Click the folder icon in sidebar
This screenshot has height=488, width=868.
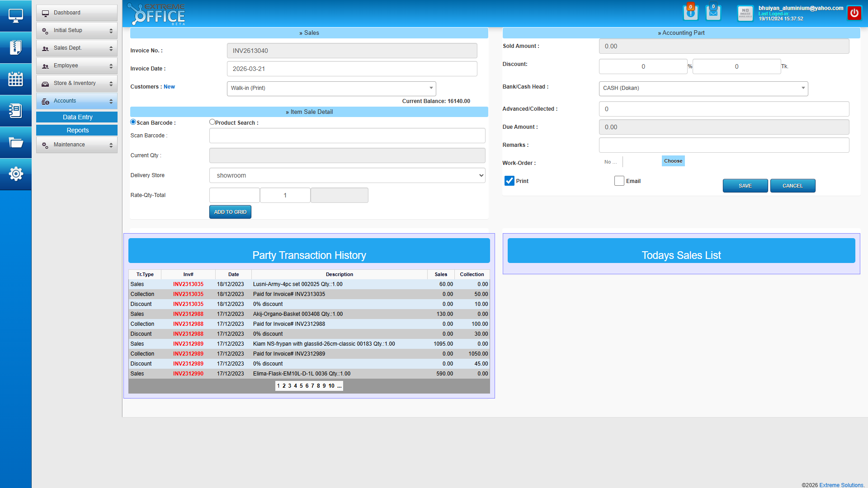[x=15, y=142]
